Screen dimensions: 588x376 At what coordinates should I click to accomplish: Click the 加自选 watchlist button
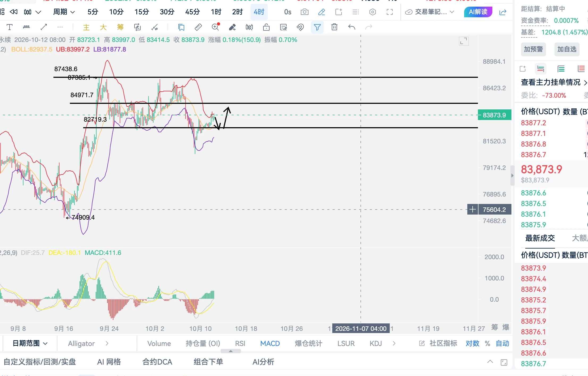click(567, 49)
